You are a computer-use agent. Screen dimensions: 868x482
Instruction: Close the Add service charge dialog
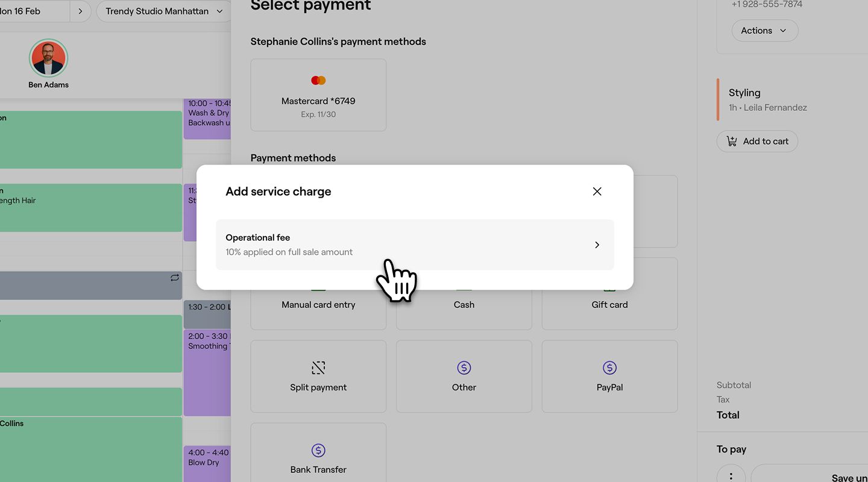[x=597, y=191]
